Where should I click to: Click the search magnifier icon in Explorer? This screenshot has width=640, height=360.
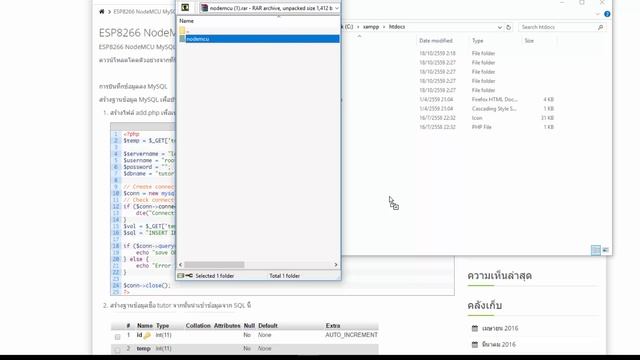[x=600, y=27]
